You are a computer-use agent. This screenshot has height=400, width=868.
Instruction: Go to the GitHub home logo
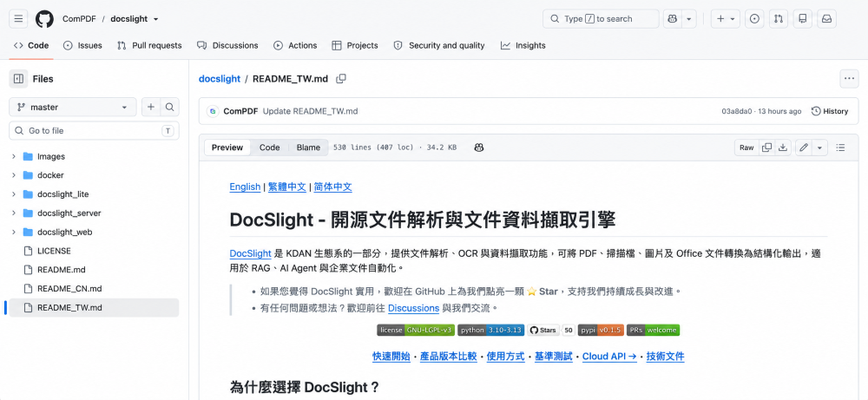coord(45,19)
